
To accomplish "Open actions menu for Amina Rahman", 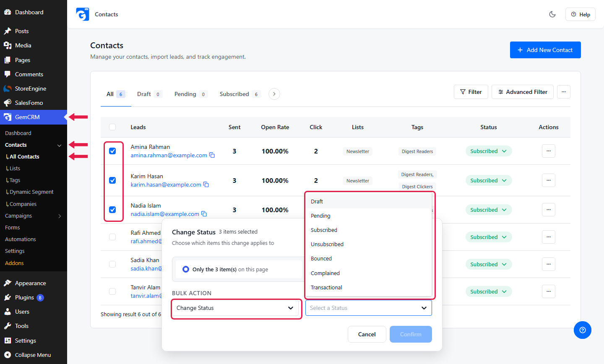I will [549, 151].
